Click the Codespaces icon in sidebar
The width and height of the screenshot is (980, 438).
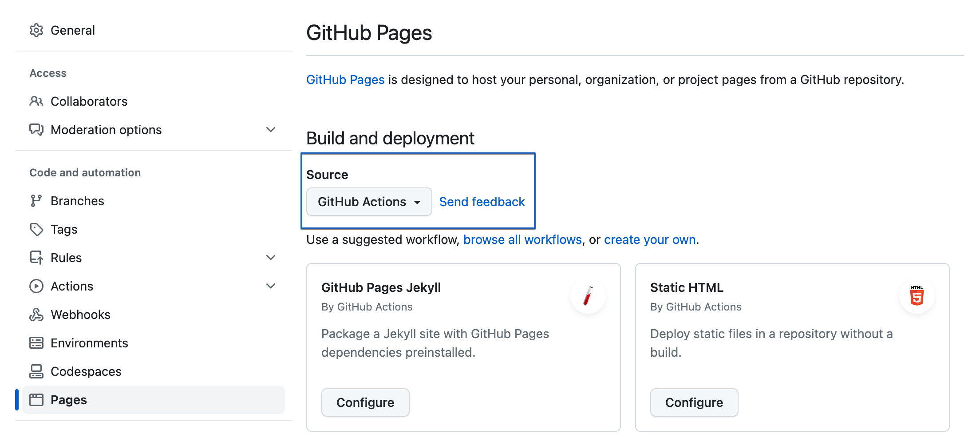[36, 371]
